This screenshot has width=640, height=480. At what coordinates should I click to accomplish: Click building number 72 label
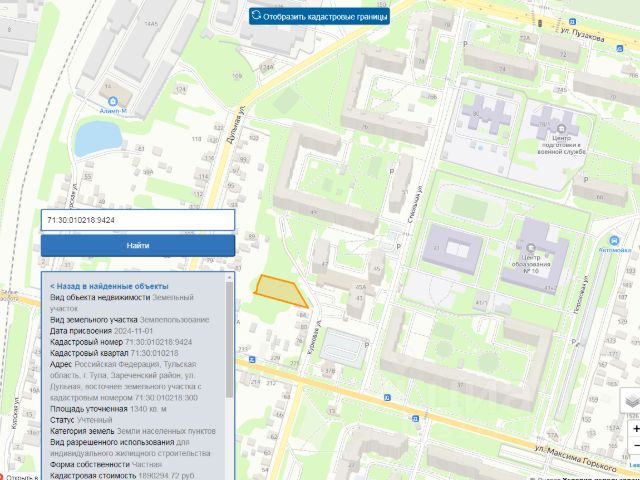pyautogui.click(x=563, y=55)
